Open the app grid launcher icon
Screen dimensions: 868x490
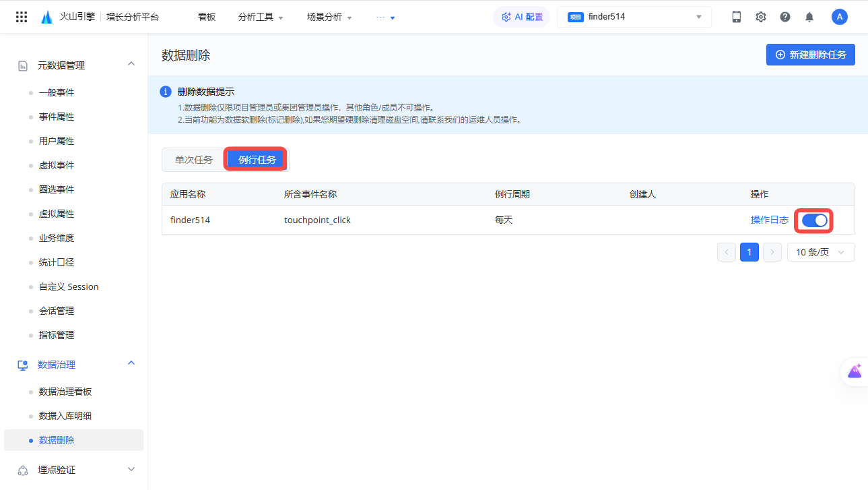point(22,17)
